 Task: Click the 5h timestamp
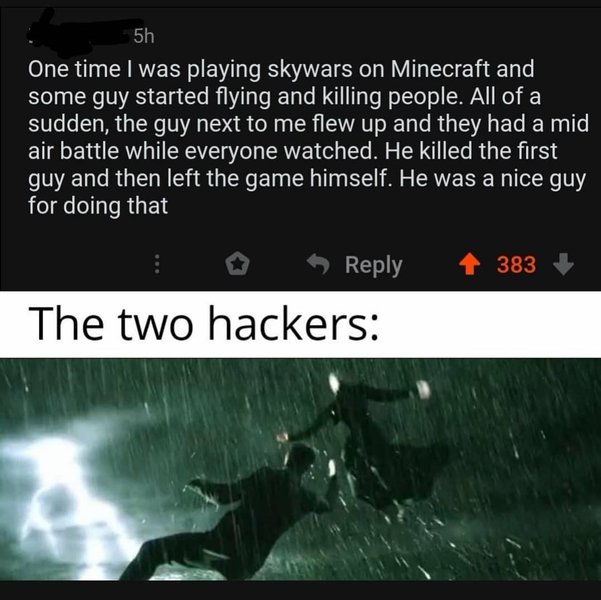pos(144,37)
